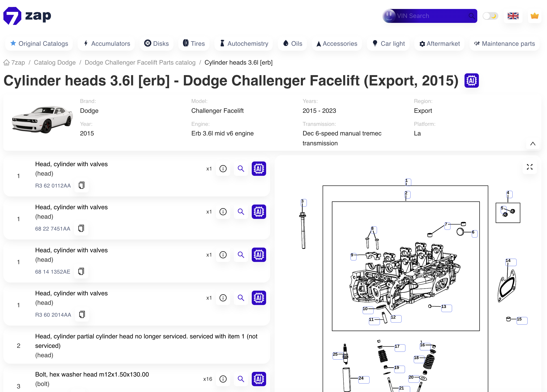Change language via the UK flag
This screenshot has width=547, height=392.
coord(513,16)
